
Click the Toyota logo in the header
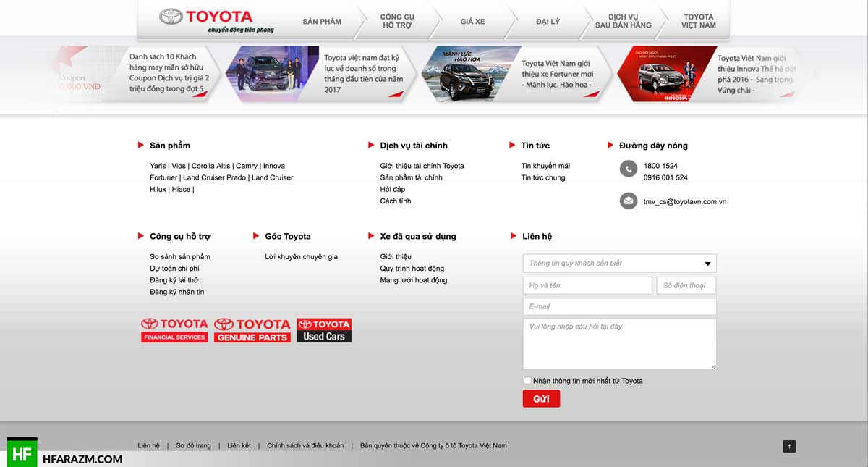[x=216, y=21]
